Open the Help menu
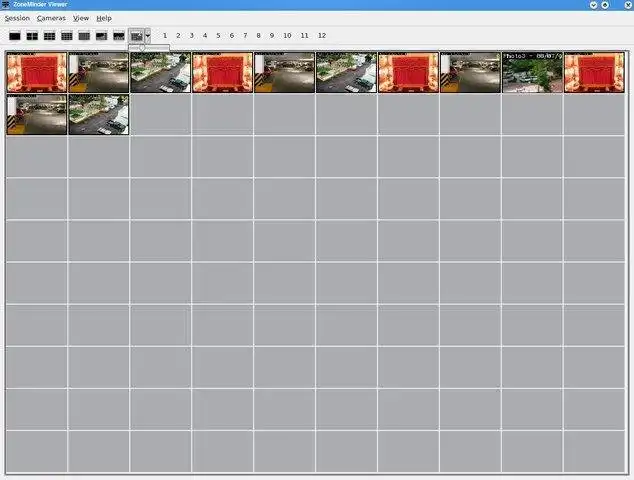The image size is (634, 480). click(x=104, y=18)
